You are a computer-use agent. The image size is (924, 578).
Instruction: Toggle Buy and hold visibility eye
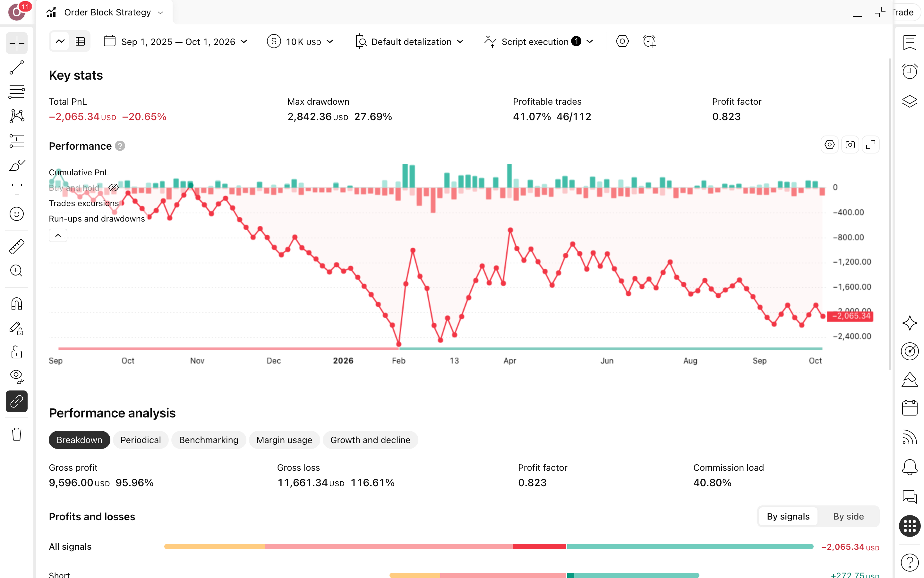pyautogui.click(x=113, y=188)
